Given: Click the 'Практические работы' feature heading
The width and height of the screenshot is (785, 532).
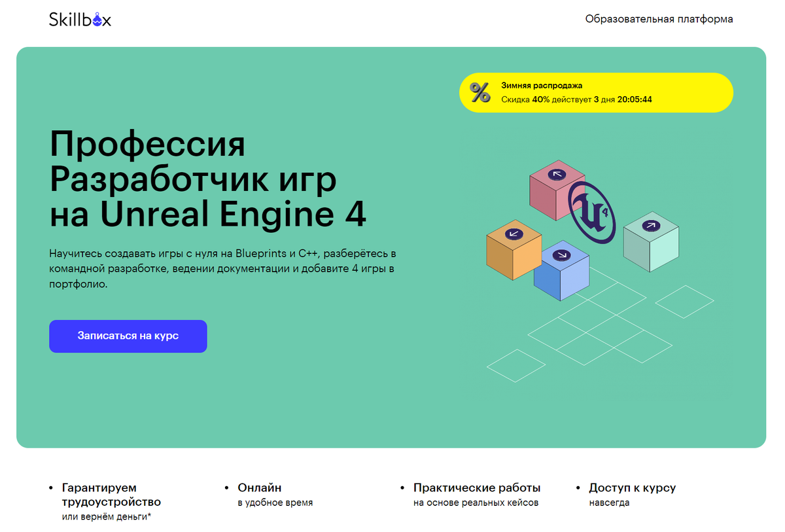Looking at the screenshot, I should 477,488.
